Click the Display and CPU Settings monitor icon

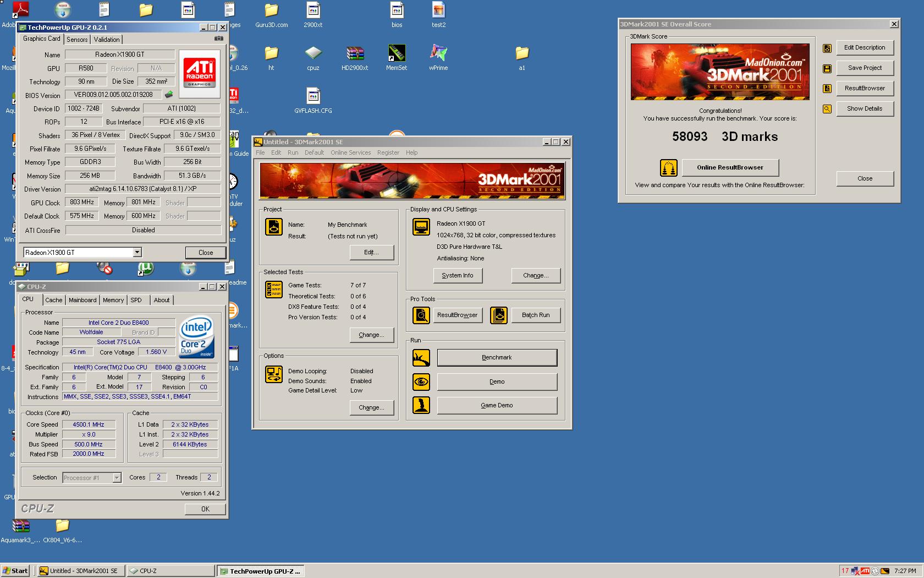pos(421,227)
